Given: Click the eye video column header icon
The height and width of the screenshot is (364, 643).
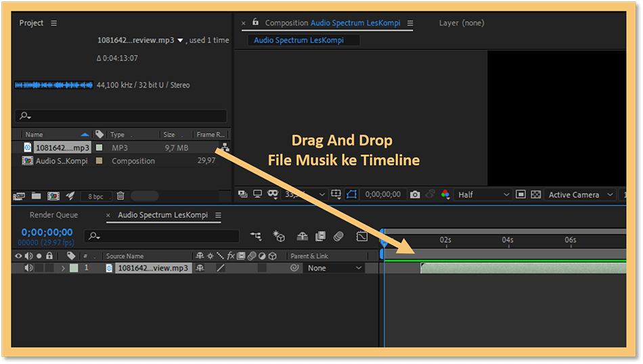Looking at the screenshot, I should [x=18, y=256].
